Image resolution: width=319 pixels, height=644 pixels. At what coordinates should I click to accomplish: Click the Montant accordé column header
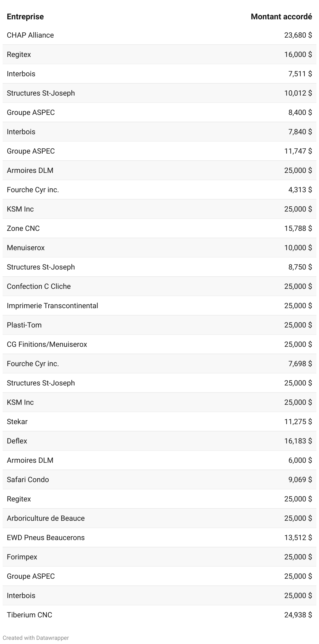click(281, 17)
